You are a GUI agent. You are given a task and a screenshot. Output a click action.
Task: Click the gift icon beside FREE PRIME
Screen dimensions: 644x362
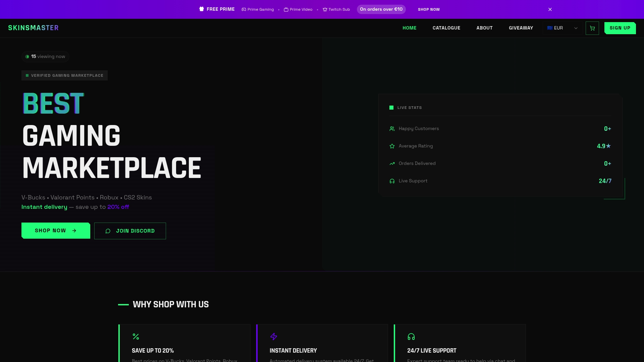pos(202,9)
